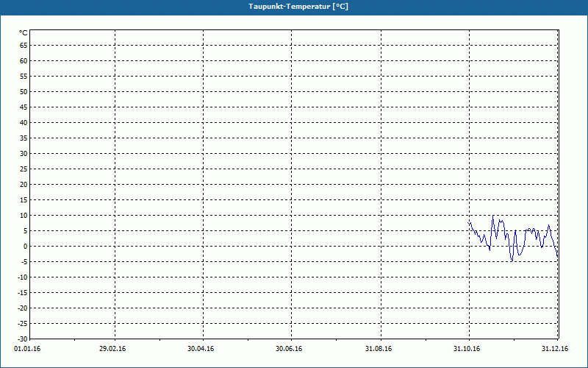The image size is (588, 368).
Task: Click the 30.04.16 date label
Action: [x=201, y=349]
